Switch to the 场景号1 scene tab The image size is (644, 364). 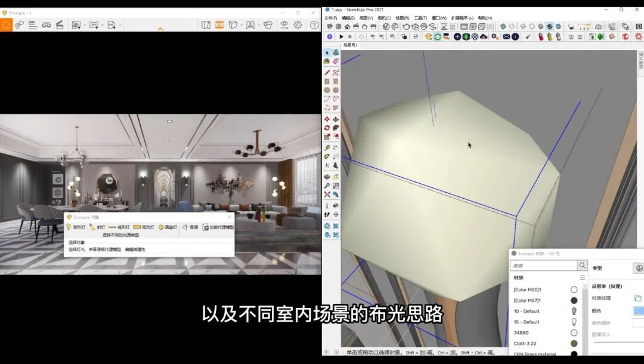(350, 45)
